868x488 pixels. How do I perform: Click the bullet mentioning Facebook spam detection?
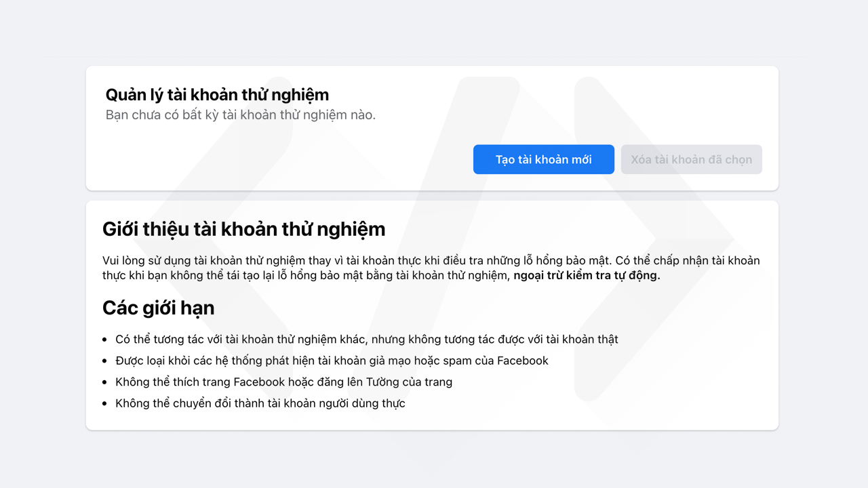pyautogui.click(x=332, y=361)
